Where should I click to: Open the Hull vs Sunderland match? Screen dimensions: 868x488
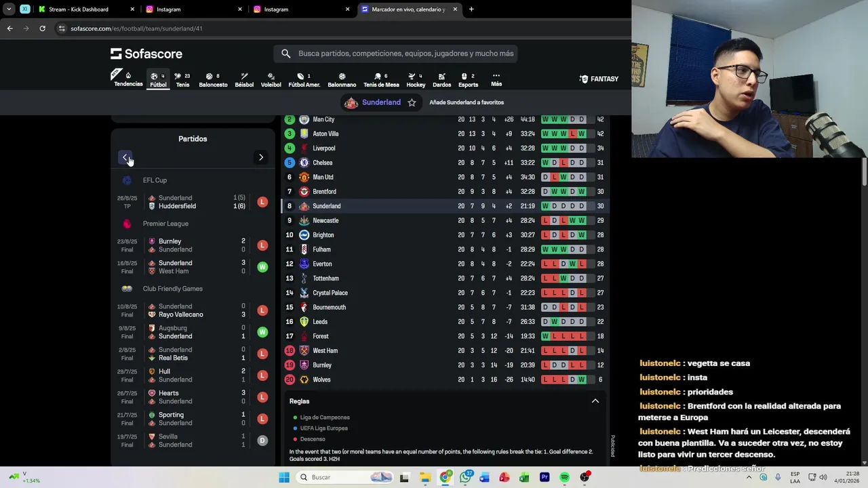193,375
